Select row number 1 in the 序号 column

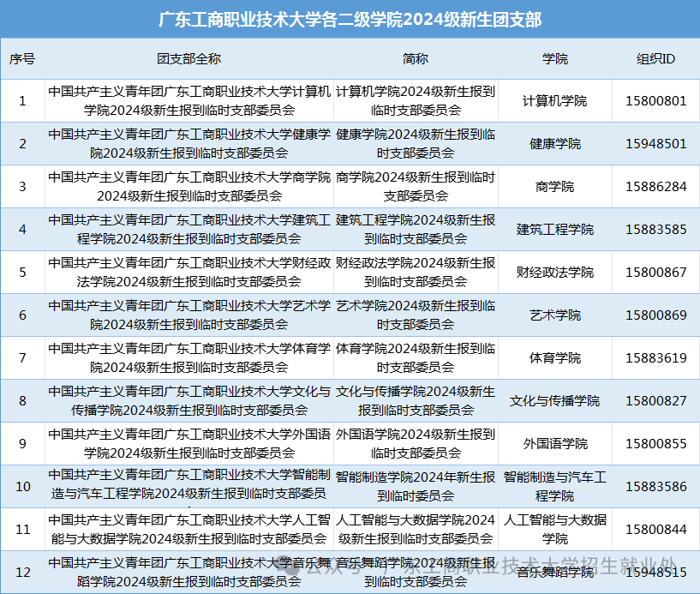(21, 100)
